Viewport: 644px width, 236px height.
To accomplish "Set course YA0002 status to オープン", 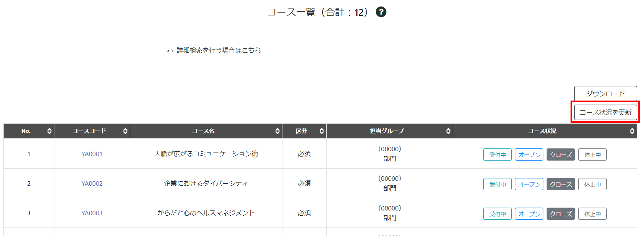I will pos(529,184).
